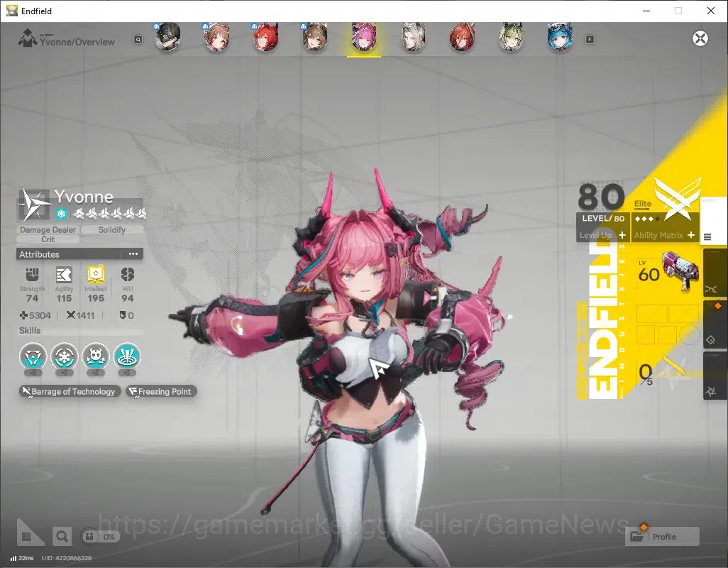Open the first skill with triangle icon
728x568 pixels.
tap(33, 356)
